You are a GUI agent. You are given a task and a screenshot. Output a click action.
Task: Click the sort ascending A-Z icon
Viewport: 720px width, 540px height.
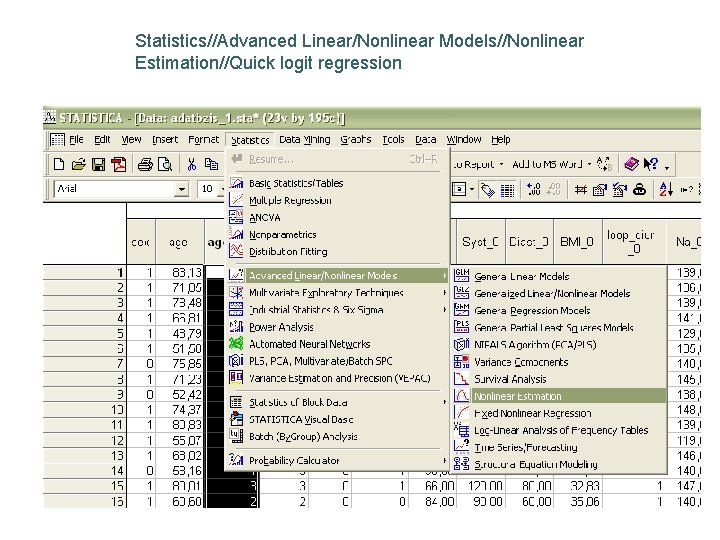point(666,189)
